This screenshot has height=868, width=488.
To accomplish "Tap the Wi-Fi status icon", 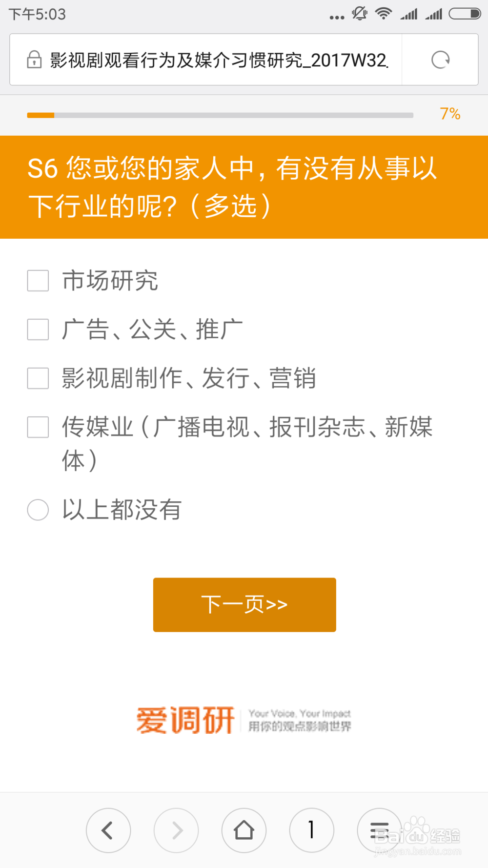I will click(x=384, y=14).
